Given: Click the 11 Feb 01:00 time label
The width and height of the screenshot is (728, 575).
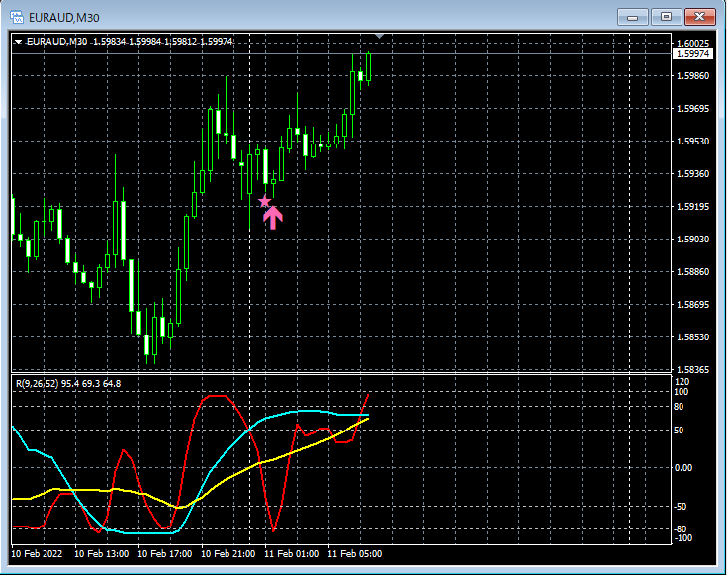Looking at the screenshot, I should 291,553.
